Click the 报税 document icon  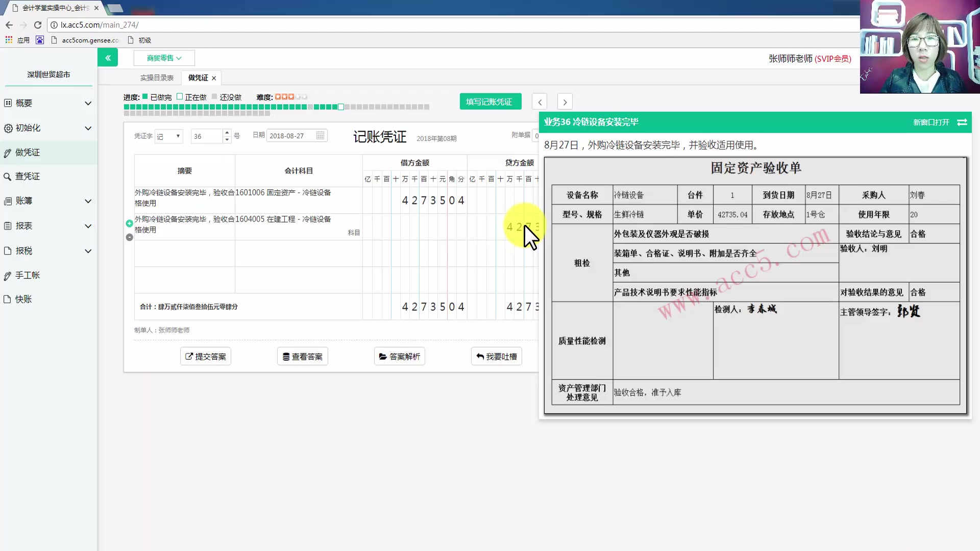[8, 251]
